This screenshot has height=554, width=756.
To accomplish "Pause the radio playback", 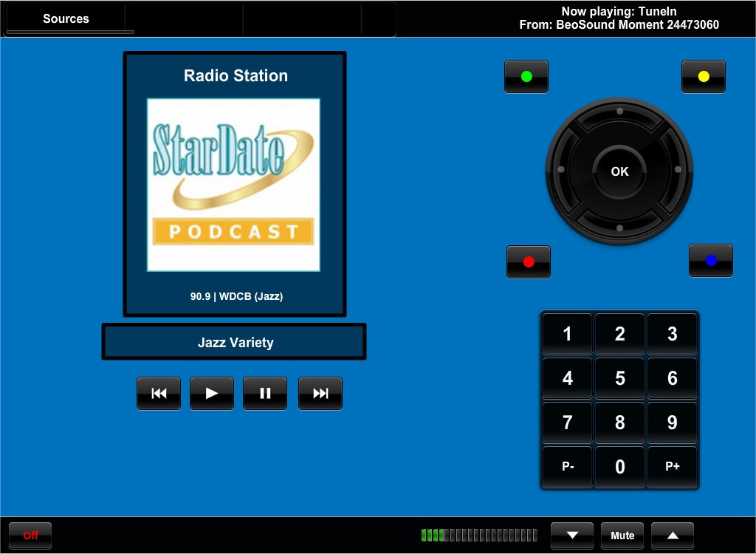I will (x=265, y=393).
